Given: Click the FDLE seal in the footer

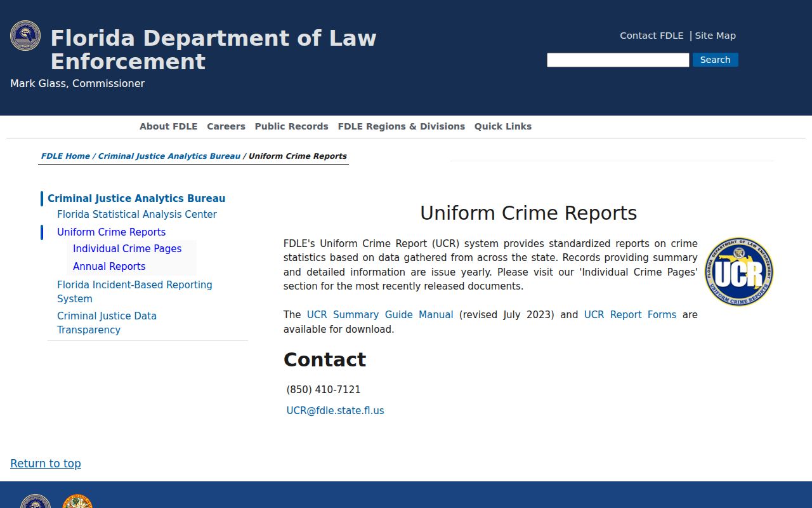Looking at the screenshot, I should (36, 501).
